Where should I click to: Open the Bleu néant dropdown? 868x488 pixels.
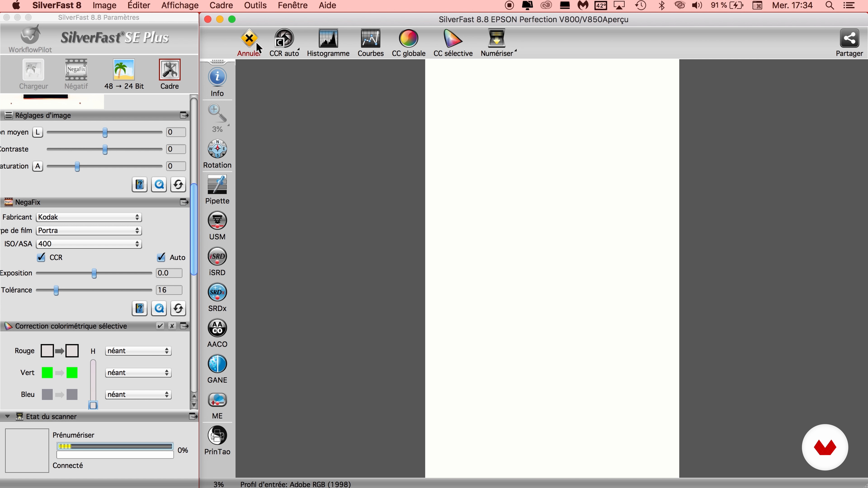[138, 394]
